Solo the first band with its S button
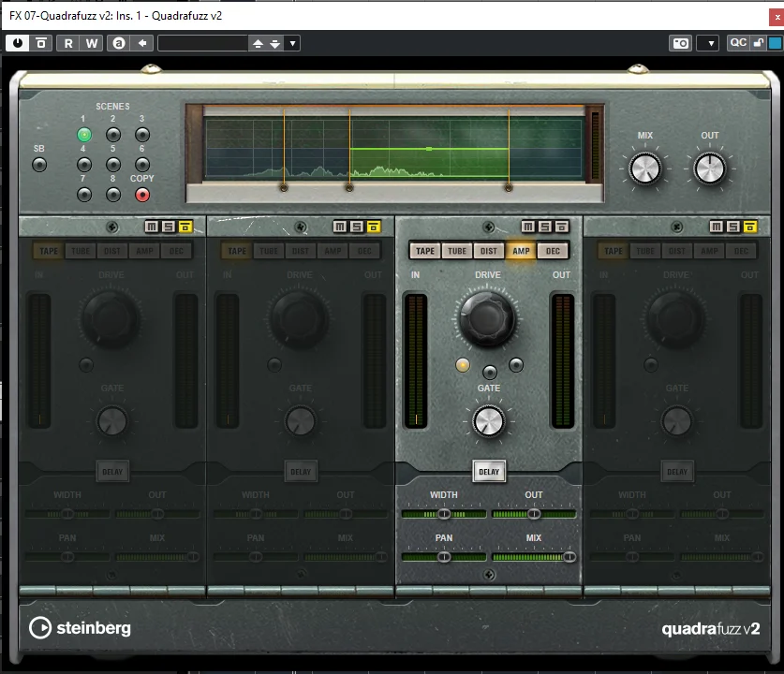 pos(169,227)
